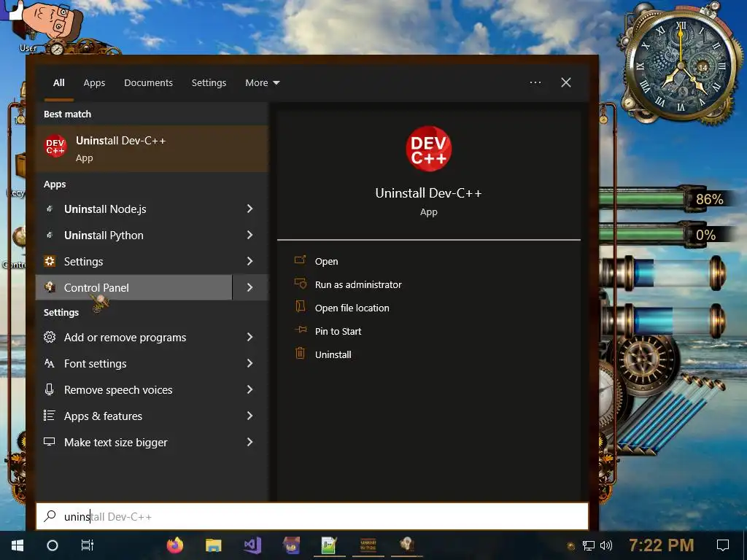Click the Open file location icon
747x560 pixels.
[x=300, y=306]
